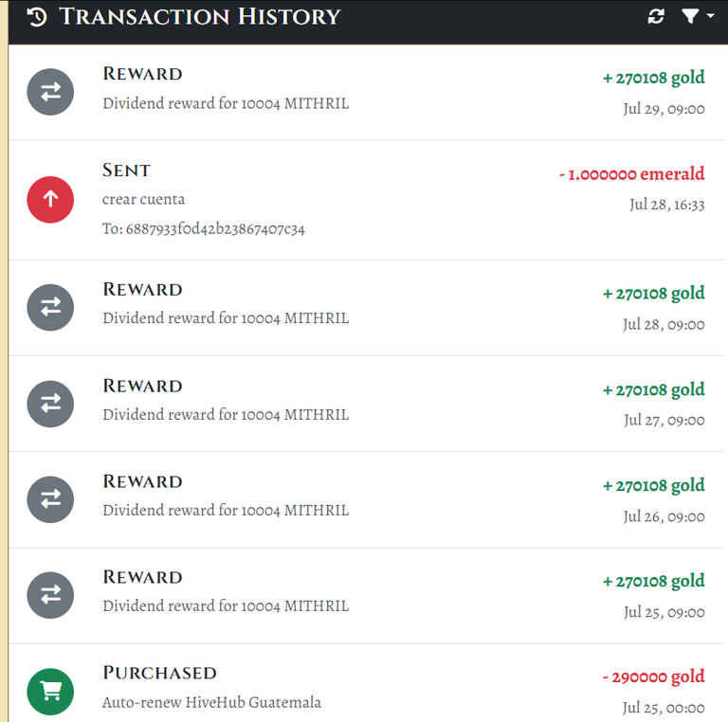Click the Purchased transaction heading

coord(159,673)
